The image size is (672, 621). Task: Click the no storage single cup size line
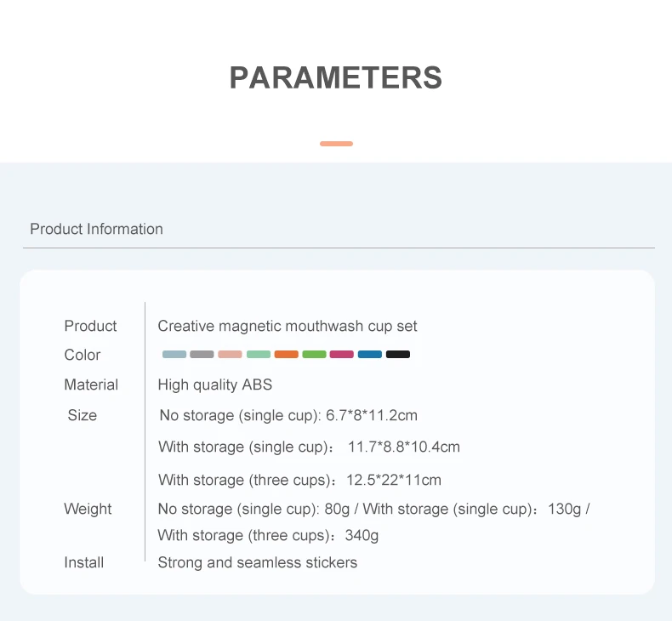288,415
